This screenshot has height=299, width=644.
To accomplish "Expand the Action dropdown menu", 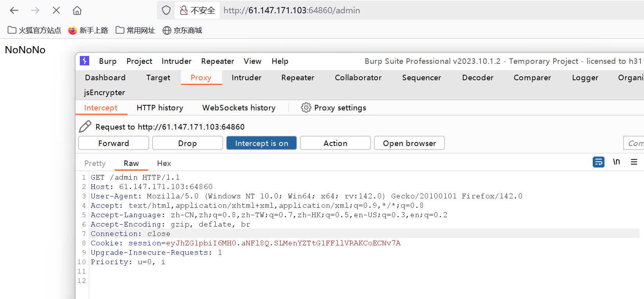I will (x=335, y=143).
